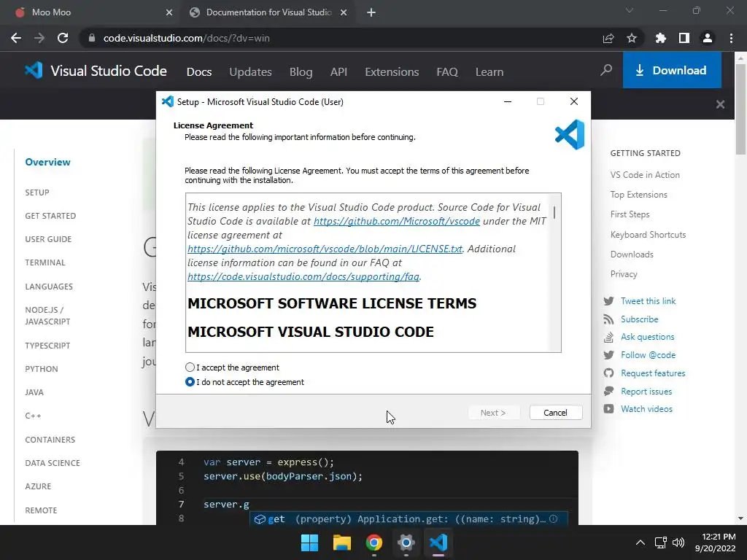Click the browser forward arrow
This screenshot has width=747, height=560.
point(39,38)
